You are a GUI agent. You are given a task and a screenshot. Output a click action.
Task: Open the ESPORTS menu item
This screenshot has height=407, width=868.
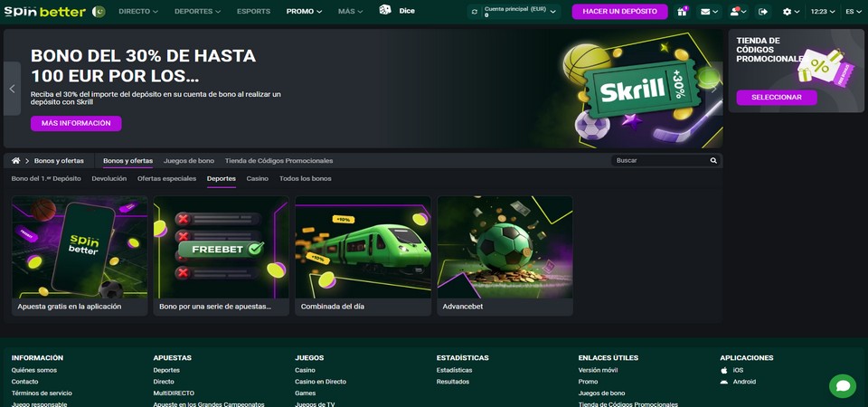click(253, 11)
